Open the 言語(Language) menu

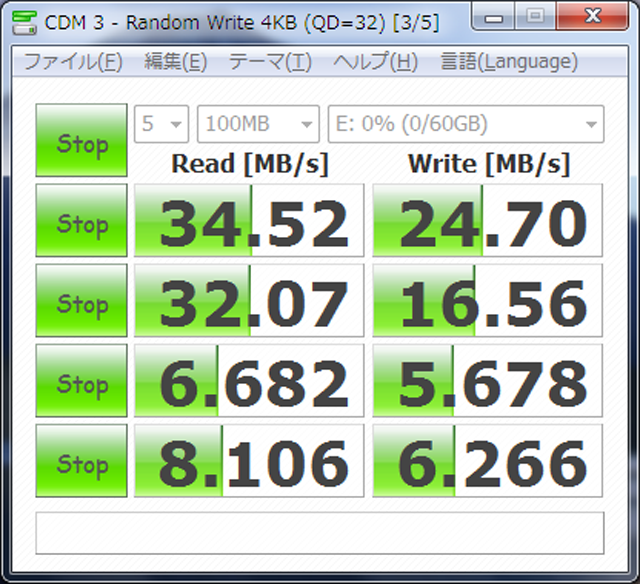point(509,62)
